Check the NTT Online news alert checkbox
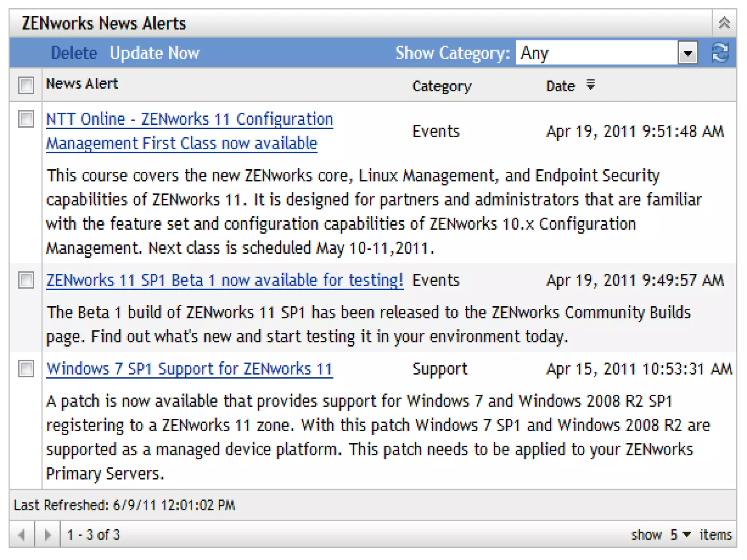The width and height of the screenshot is (747, 560). [x=26, y=119]
